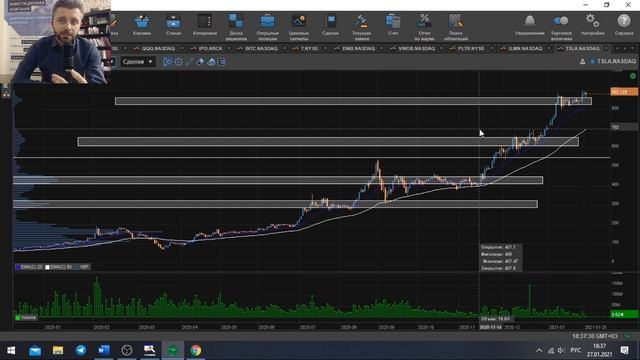Click the TSLA.NASDAQ instrument label

pyautogui.click(x=616, y=61)
